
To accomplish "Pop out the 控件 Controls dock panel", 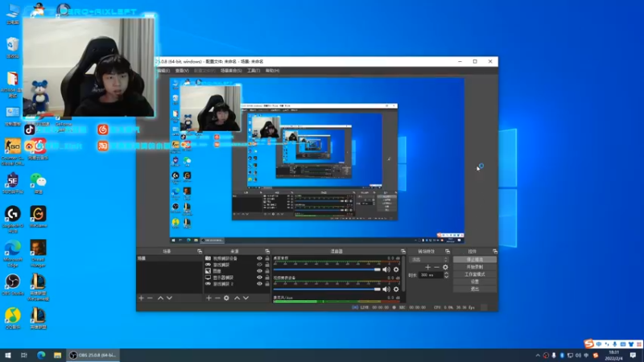I will [x=494, y=251].
